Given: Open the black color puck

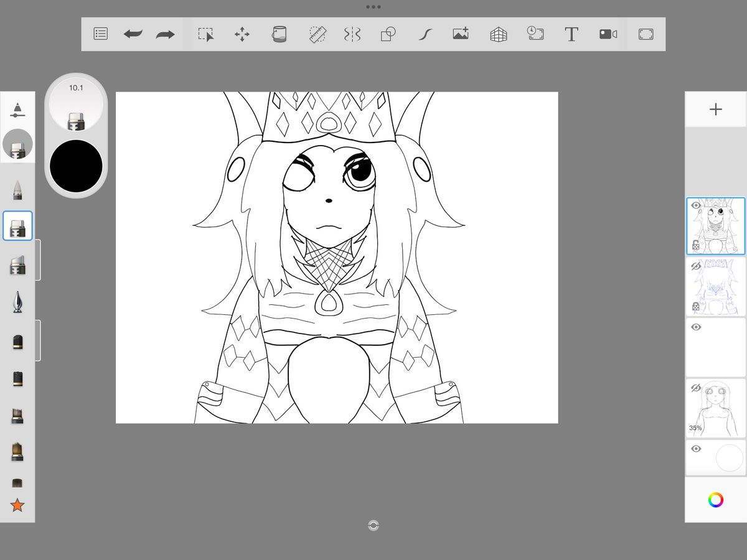Looking at the screenshot, I should 76,166.
